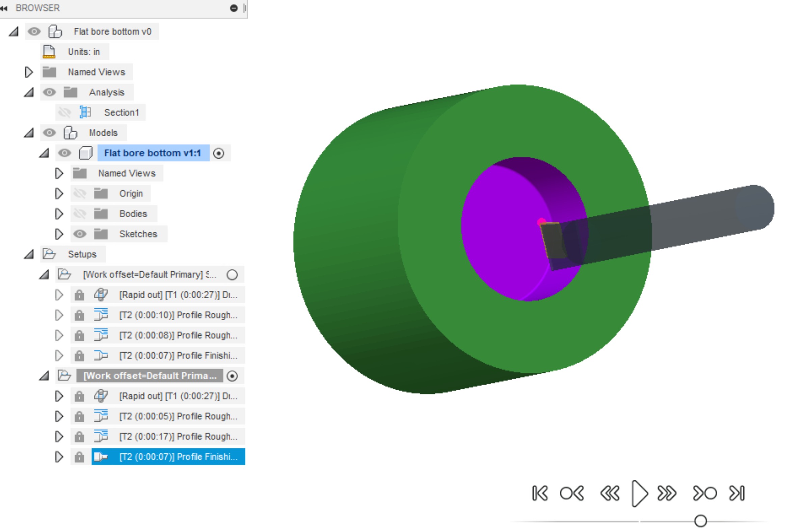Image resolution: width=798 pixels, height=532 pixels.
Task: Click the turning icon of T2 (0:00:08) Profile Rough
Action: coord(101,335)
